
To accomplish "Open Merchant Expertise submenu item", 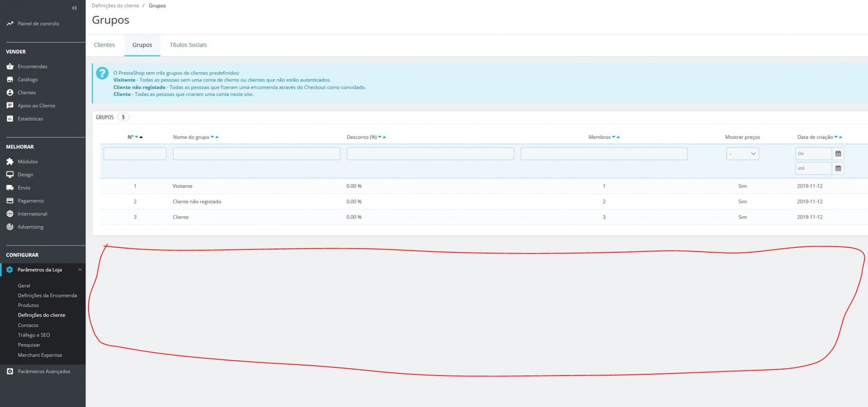I will [x=40, y=355].
